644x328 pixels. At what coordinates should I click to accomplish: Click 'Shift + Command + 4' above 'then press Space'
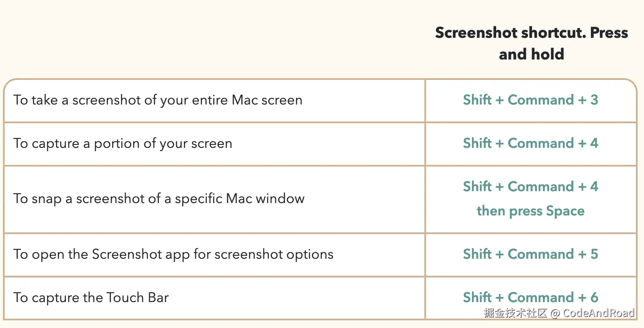pos(531,187)
